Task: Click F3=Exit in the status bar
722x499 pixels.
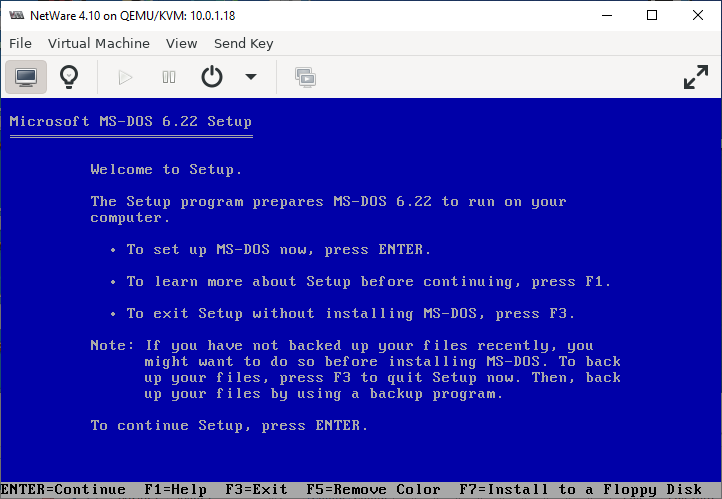Action: point(256,489)
